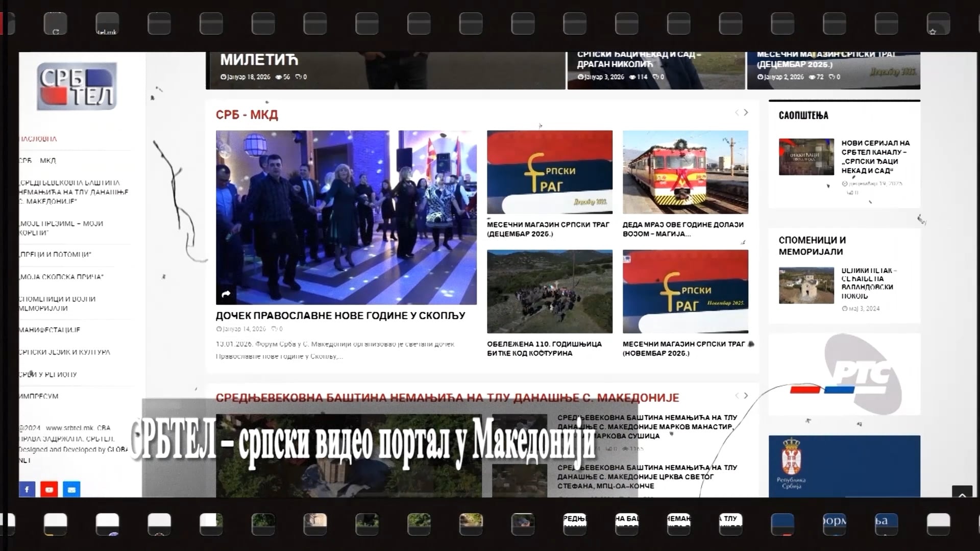Open the YouTube social icon
This screenshot has width=980, height=551.
pos(49,489)
